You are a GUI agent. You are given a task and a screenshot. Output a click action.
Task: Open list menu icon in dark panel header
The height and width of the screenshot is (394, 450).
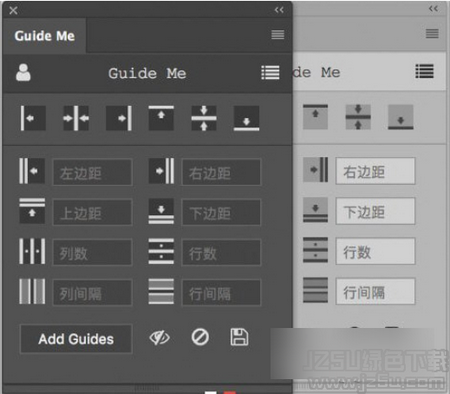[270, 72]
